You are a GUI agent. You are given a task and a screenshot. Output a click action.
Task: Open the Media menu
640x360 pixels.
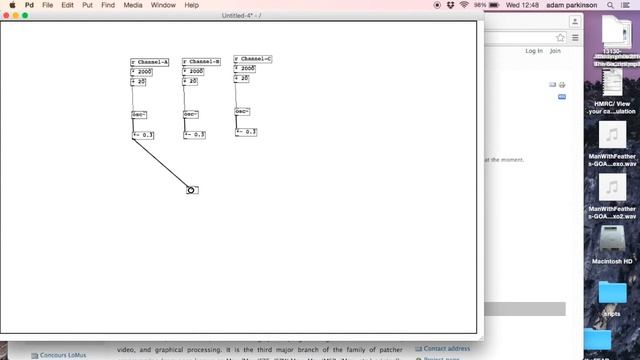pos(133,5)
